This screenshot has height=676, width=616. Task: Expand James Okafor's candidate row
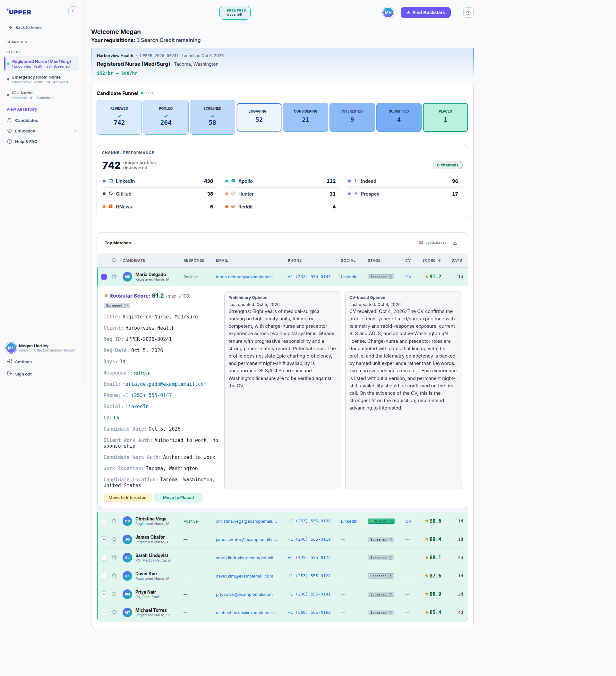[104, 539]
